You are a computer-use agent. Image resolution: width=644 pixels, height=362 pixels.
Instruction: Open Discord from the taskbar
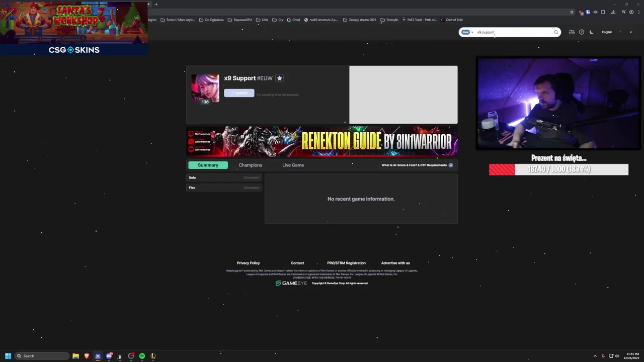point(109,356)
